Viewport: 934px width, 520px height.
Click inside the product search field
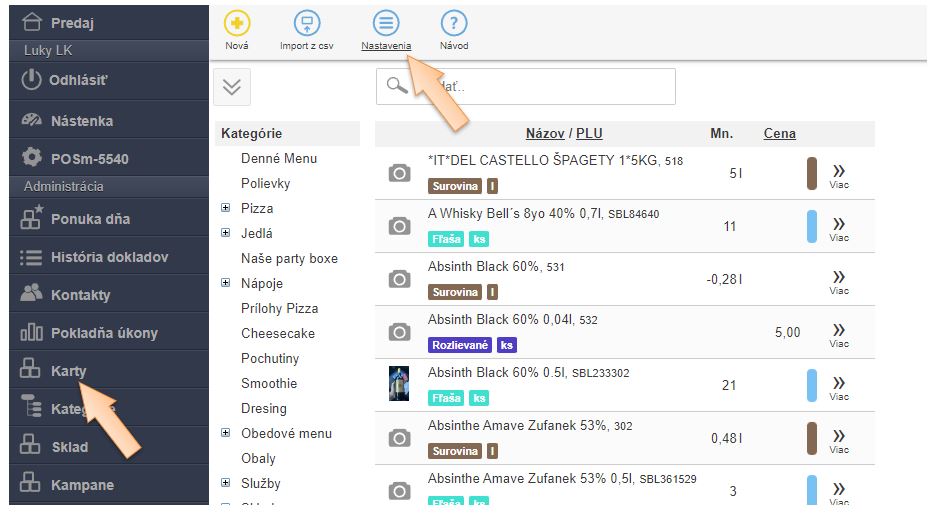540,87
